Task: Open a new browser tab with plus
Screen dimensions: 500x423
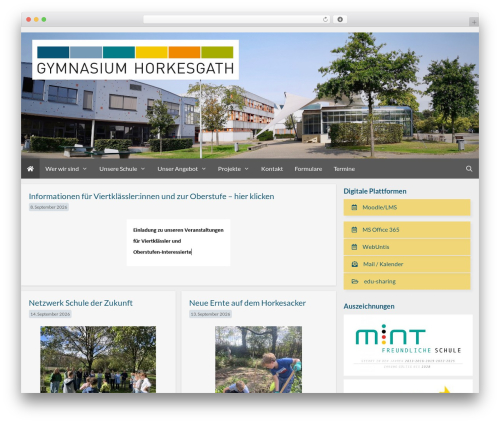Action: (474, 22)
